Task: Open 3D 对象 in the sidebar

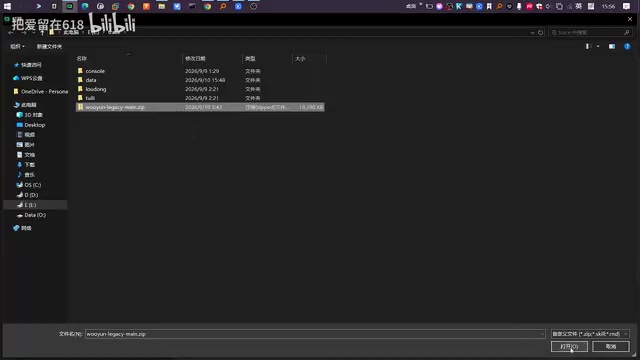Action: (33, 115)
